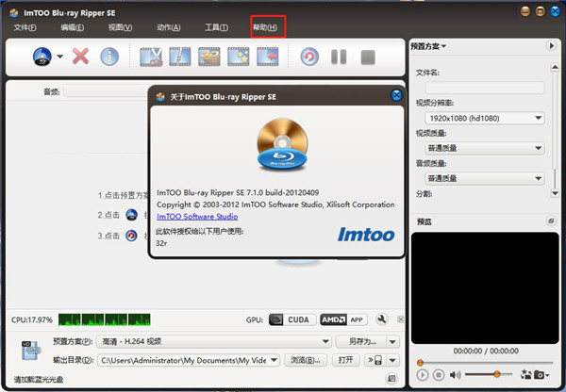The height and width of the screenshot is (392, 566).
Task: Click the load Blu-ray disc icon
Action: pyautogui.click(x=42, y=57)
